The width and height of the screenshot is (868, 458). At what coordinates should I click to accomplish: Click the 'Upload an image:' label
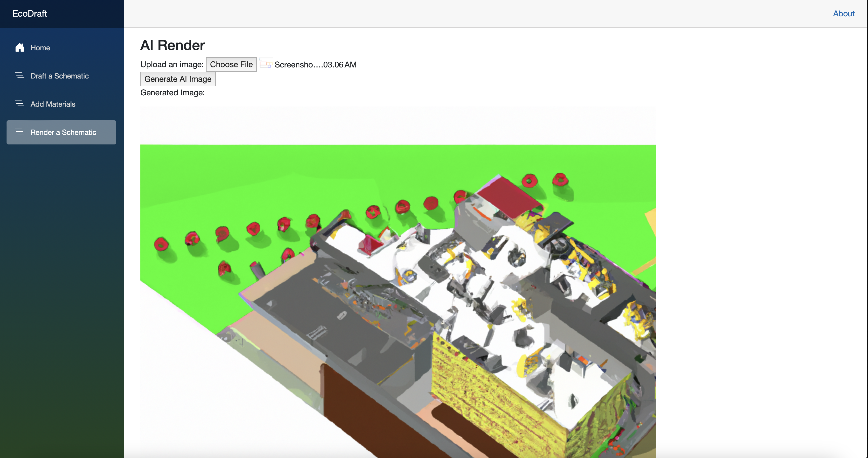click(172, 64)
